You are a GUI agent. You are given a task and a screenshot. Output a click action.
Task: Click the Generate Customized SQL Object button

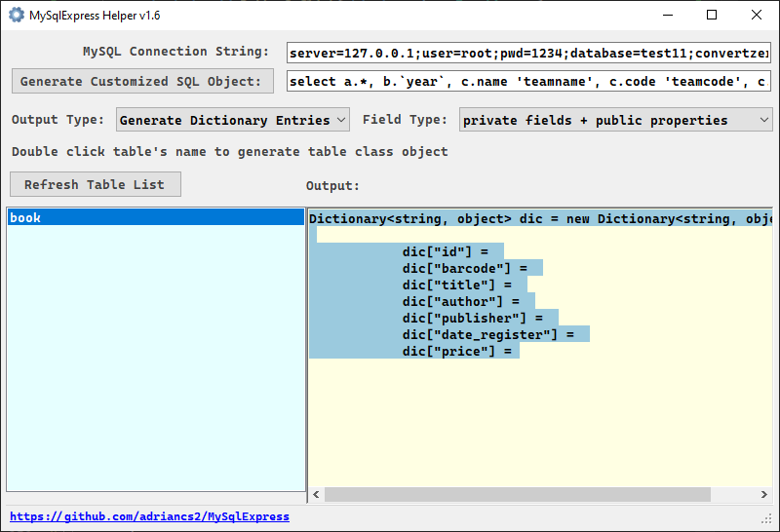[142, 81]
